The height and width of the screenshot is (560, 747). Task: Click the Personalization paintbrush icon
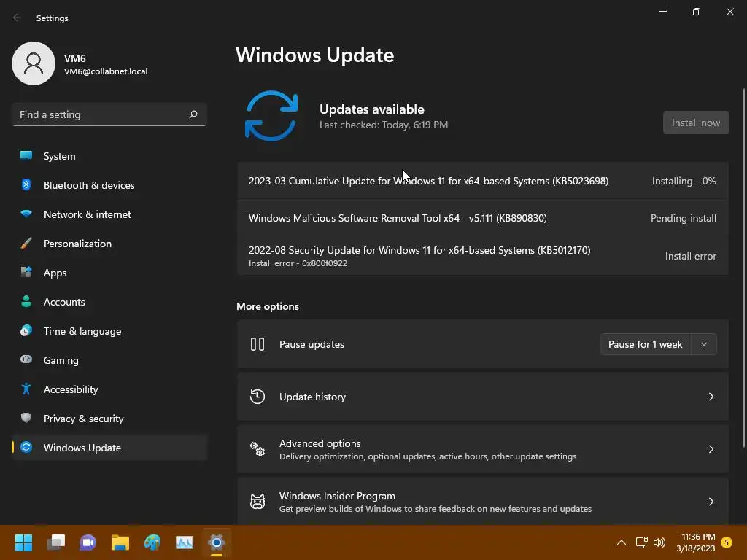tap(26, 244)
